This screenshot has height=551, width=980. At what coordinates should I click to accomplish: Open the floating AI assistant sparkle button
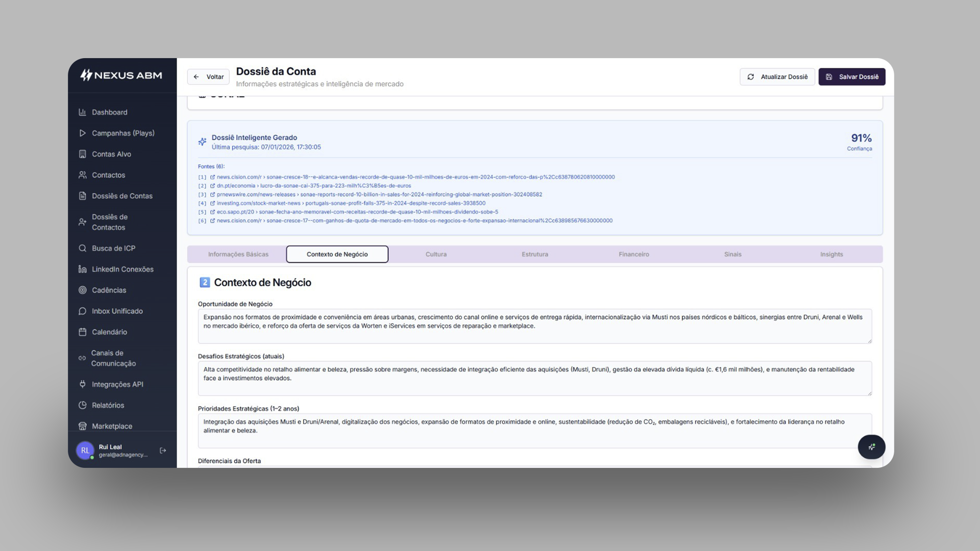[x=871, y=447]
